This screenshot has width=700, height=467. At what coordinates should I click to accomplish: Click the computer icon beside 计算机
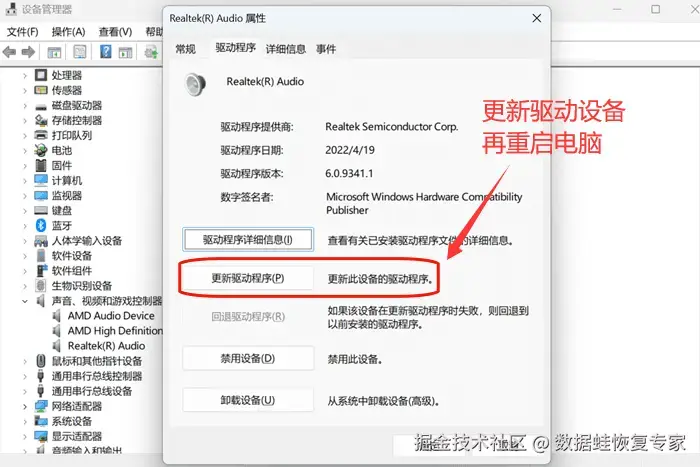(41, 180)
